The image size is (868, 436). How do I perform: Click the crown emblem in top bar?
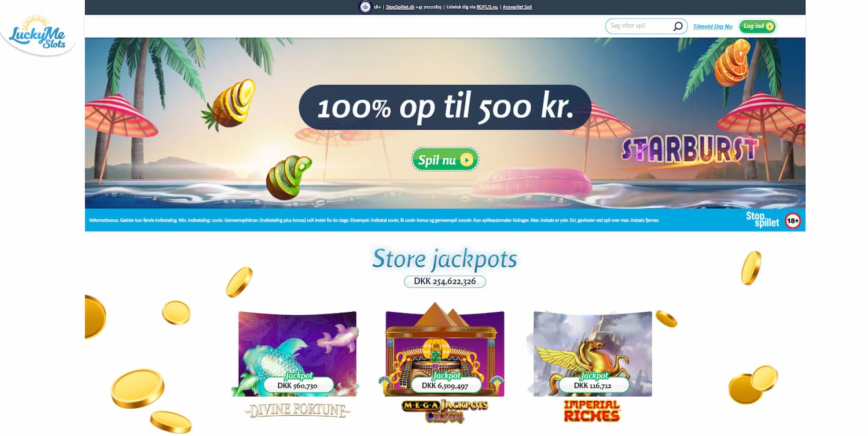pos(365,7)
